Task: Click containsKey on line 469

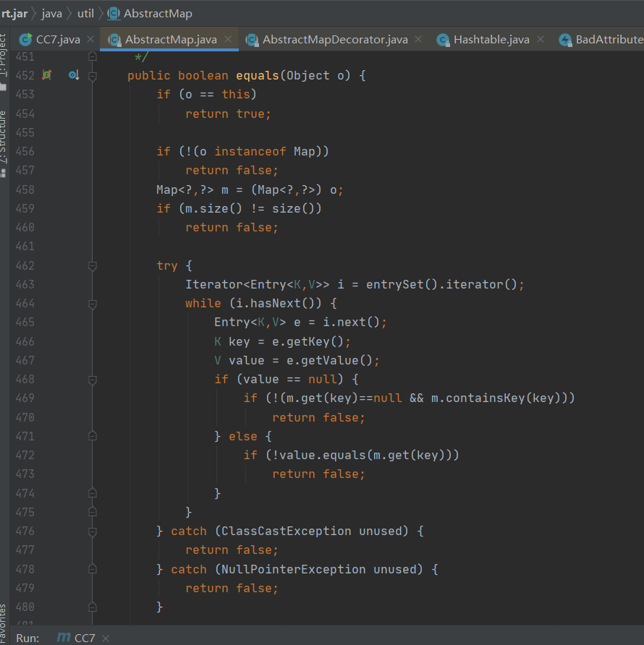Action: (486, 398)
